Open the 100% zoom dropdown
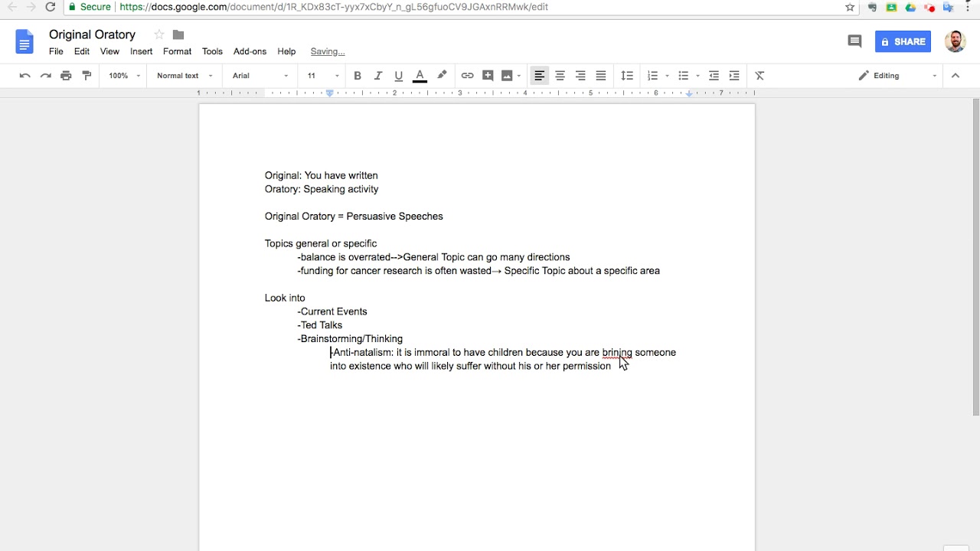The image size is (980, 551). (x=124, y=76)
